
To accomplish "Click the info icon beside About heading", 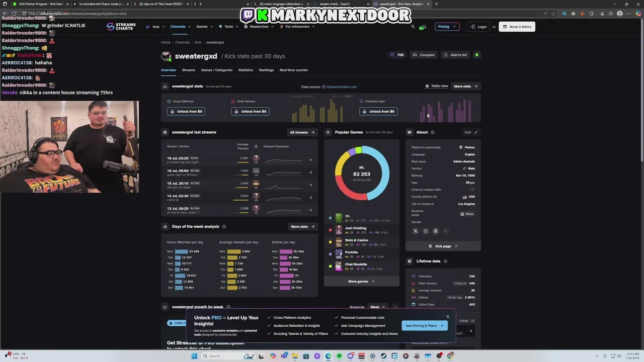I will pyautogui.click(x=433, y=132).
